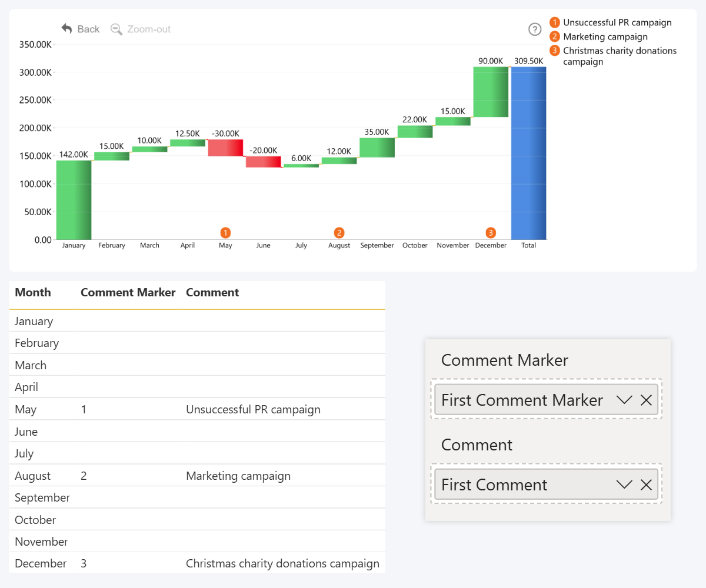
Task: Select the August row in the table
Action: pyautogui.click(x=33, y=476)
